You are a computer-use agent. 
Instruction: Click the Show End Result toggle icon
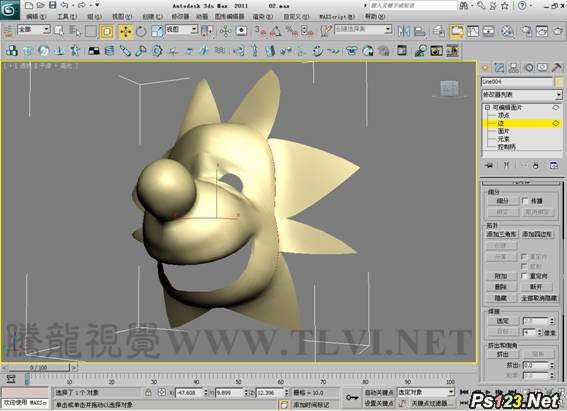point(506,165)
